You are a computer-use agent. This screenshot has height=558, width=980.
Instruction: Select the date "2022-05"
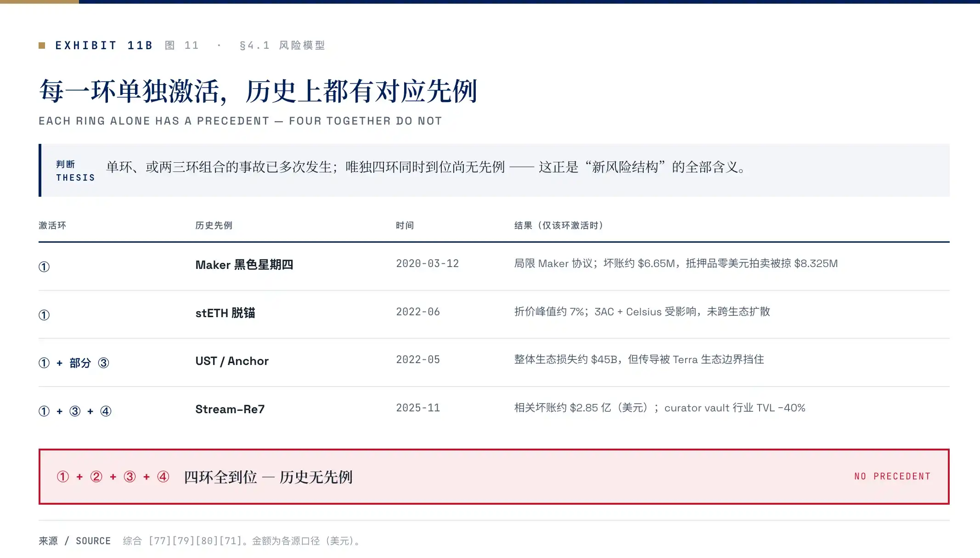point(418,359)
